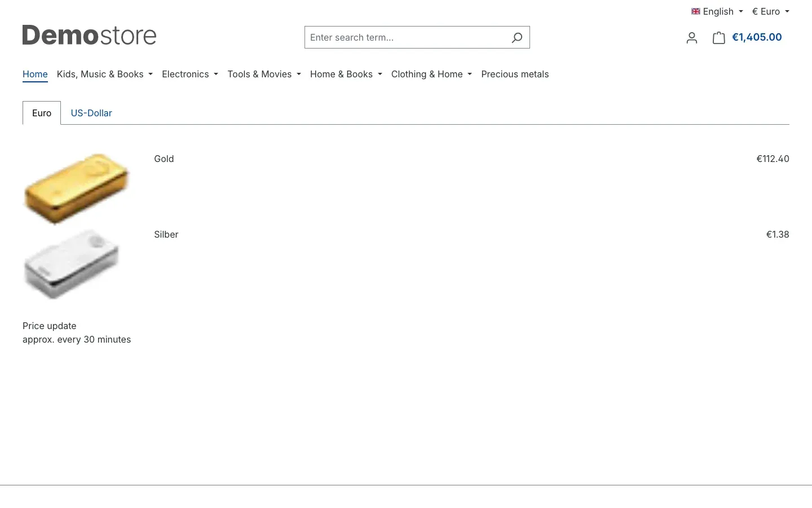Screen dimensions: 812x508
Task: Click the UK flag language icon
Action: [x=696, y=11]
